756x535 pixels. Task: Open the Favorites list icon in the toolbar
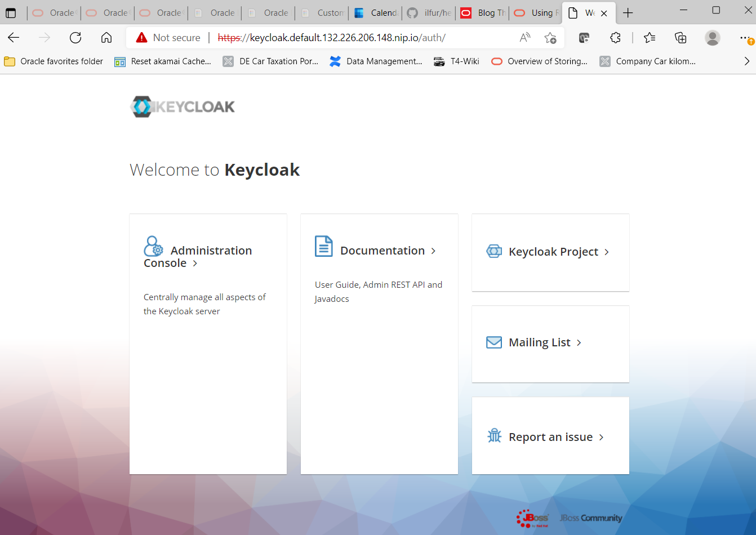click(x=650, y=38)
